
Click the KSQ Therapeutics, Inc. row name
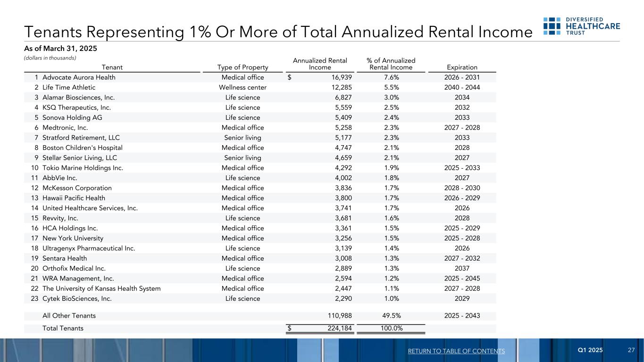(77, 107)
